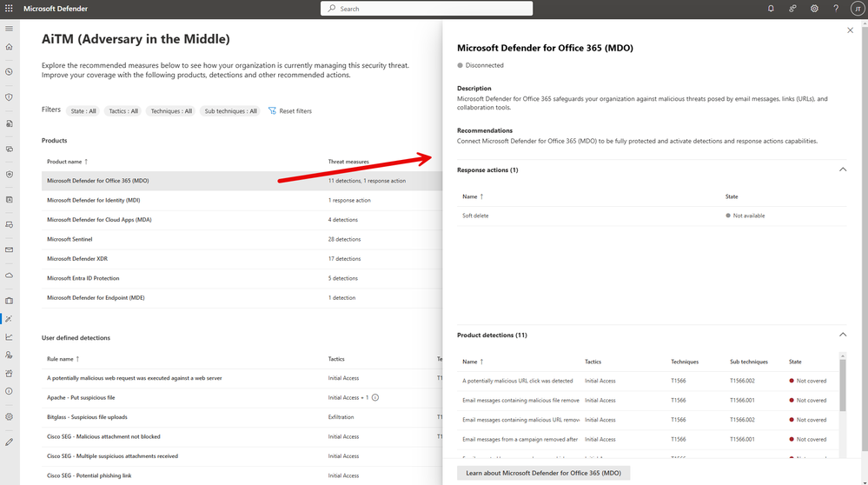
Task: Select the Microsoft Defender for Office 365 (MDO) row
Action: click(x=242, y=181)
